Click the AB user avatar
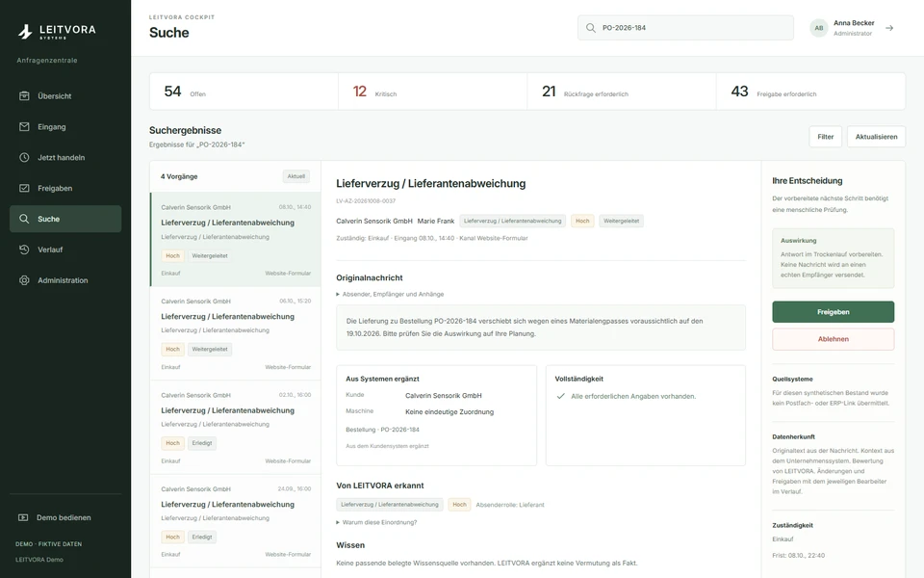Screen dimensions: 924x578 [818, 28]
